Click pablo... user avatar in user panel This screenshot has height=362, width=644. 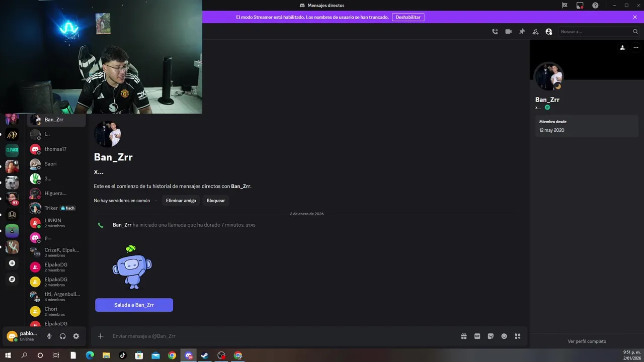pos(12,336)
